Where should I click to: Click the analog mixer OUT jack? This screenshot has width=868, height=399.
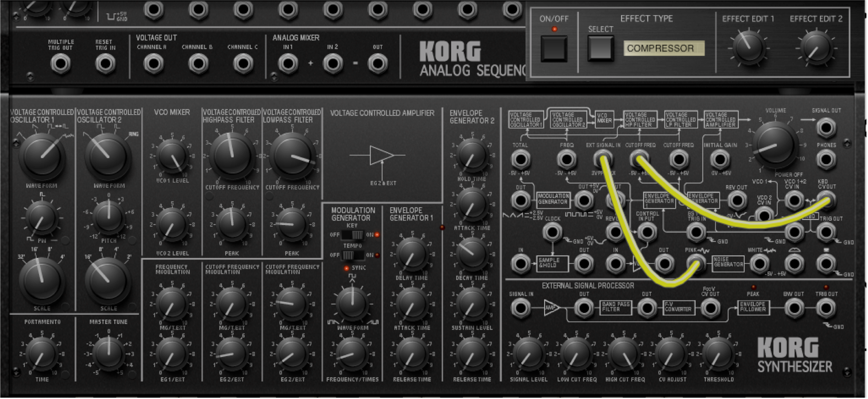378,64
